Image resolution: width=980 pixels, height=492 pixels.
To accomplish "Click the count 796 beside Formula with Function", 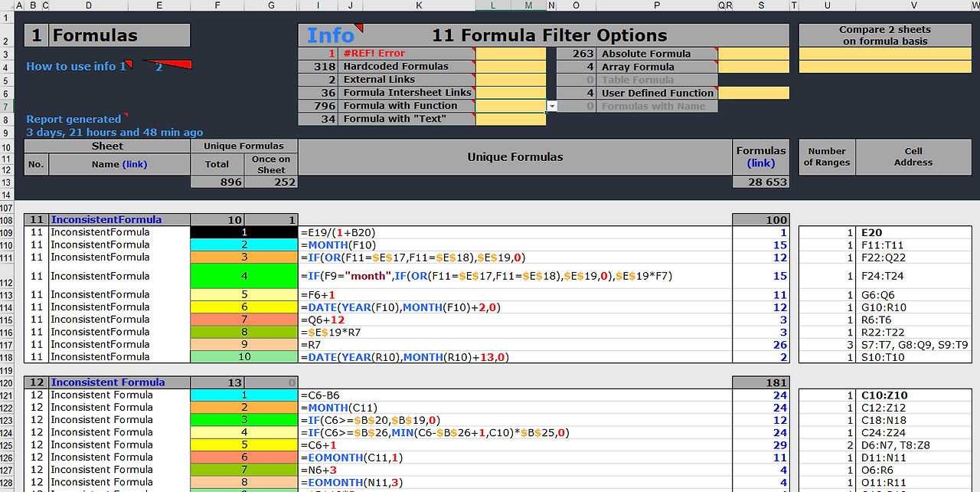I will coord(318,106).
